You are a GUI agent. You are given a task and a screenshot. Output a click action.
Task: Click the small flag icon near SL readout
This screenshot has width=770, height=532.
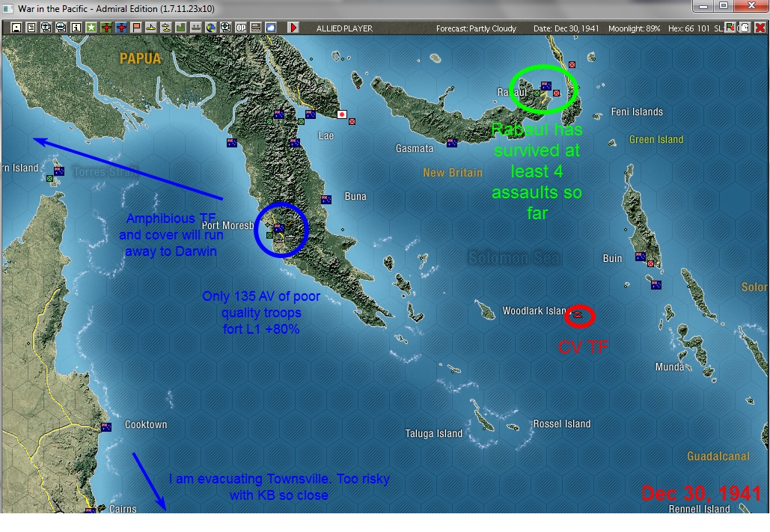730,28
